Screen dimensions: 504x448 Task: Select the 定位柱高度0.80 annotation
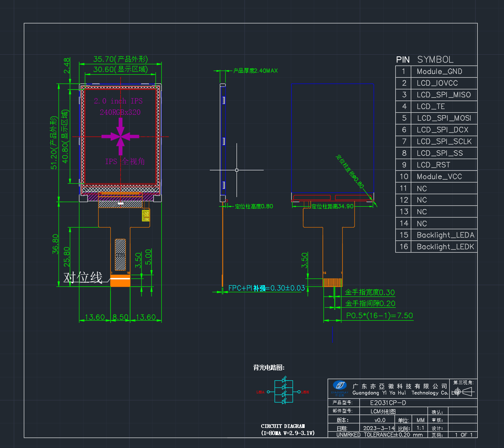[x=254, y=206]
